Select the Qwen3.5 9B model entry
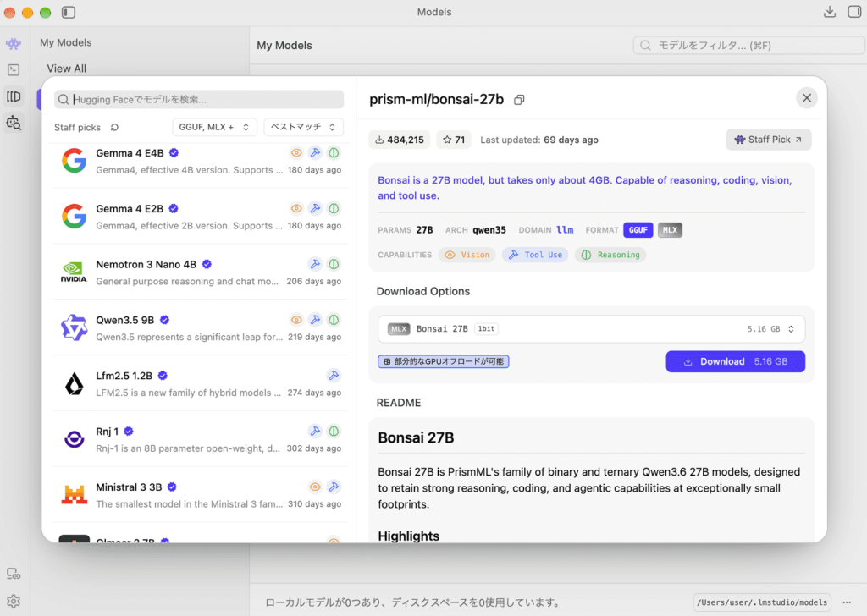Viewport: 867px width, 616px height. pos(200,327)
